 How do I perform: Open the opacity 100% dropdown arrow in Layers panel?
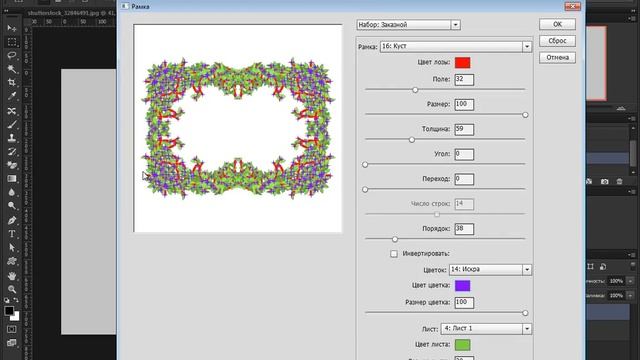pos(630,281)
